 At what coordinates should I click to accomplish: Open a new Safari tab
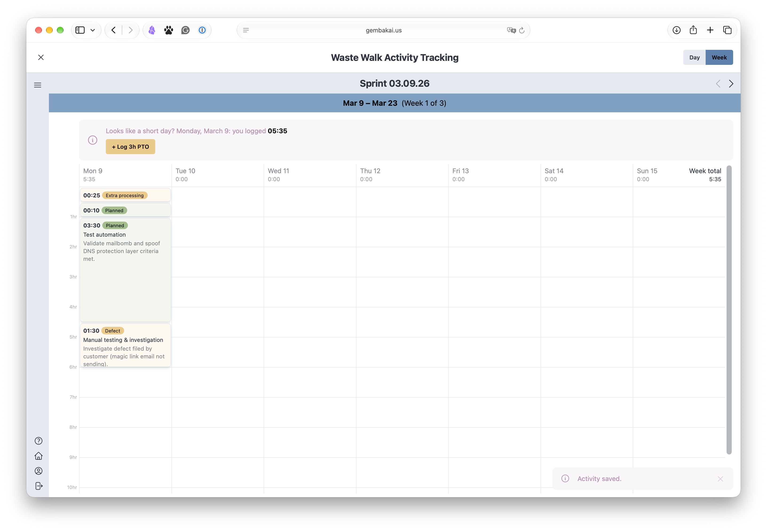click(710, 30)
